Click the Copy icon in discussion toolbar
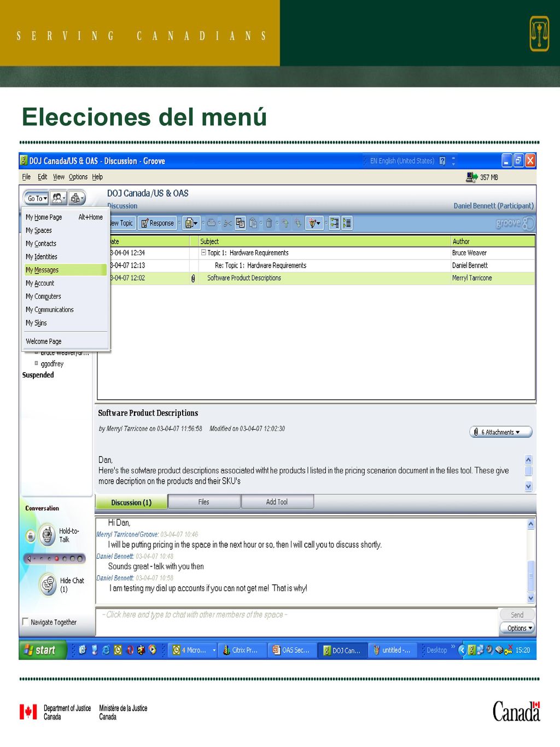This screenshot has height=747, width=560. [x=240, y=223]
